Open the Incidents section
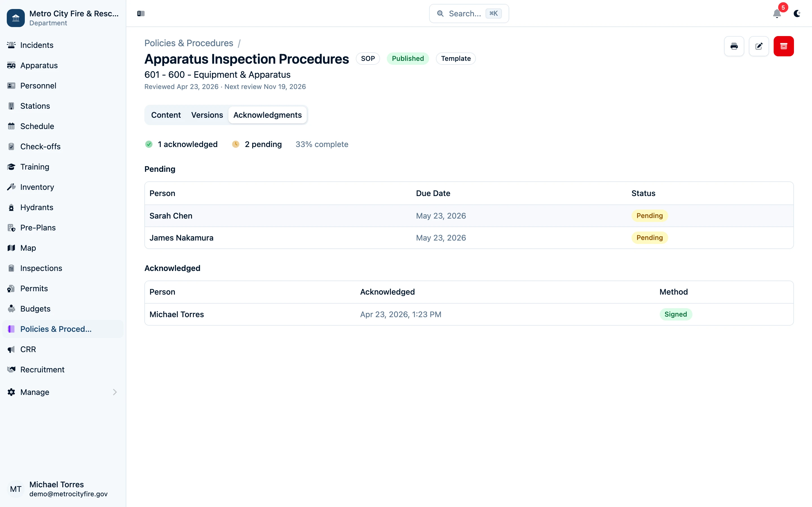 pyautogui.click(x=36, y=45)
